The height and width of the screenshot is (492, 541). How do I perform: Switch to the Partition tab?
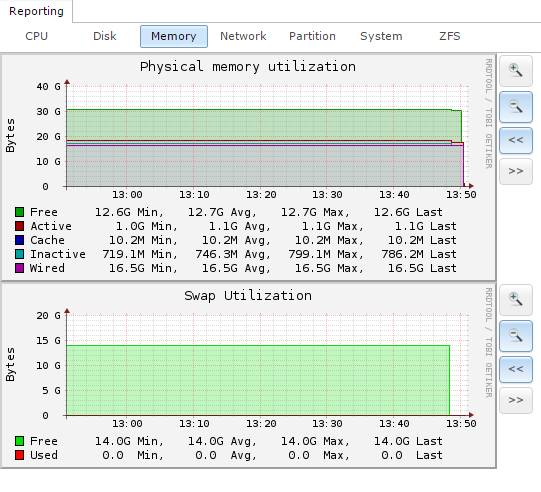312,36
